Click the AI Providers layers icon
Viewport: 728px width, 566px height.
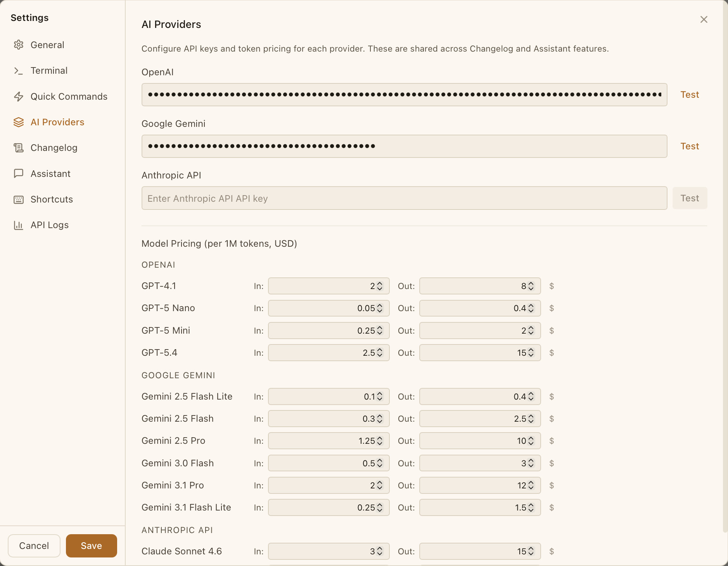click(19, 122)
